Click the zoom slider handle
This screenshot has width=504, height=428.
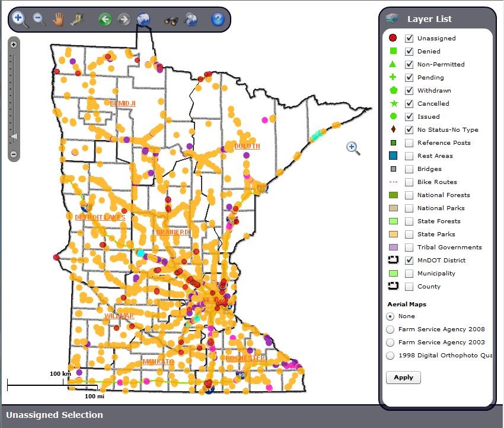[14, 137]
